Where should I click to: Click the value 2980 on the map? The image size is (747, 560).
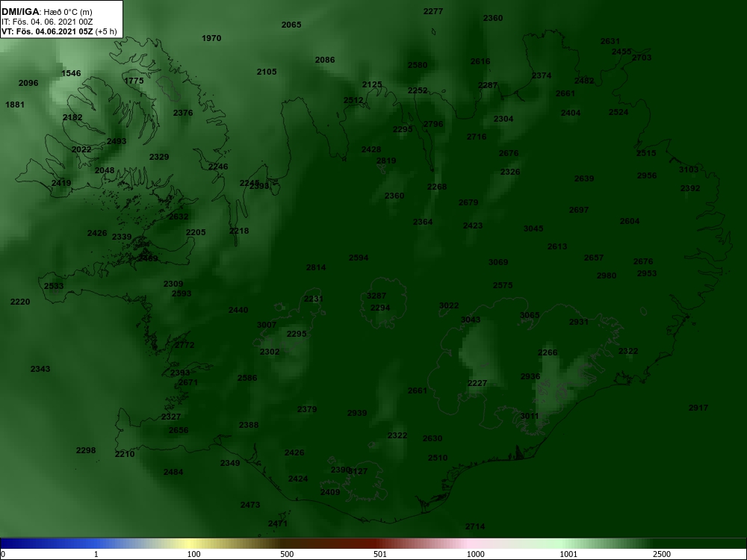coord(607,276)
